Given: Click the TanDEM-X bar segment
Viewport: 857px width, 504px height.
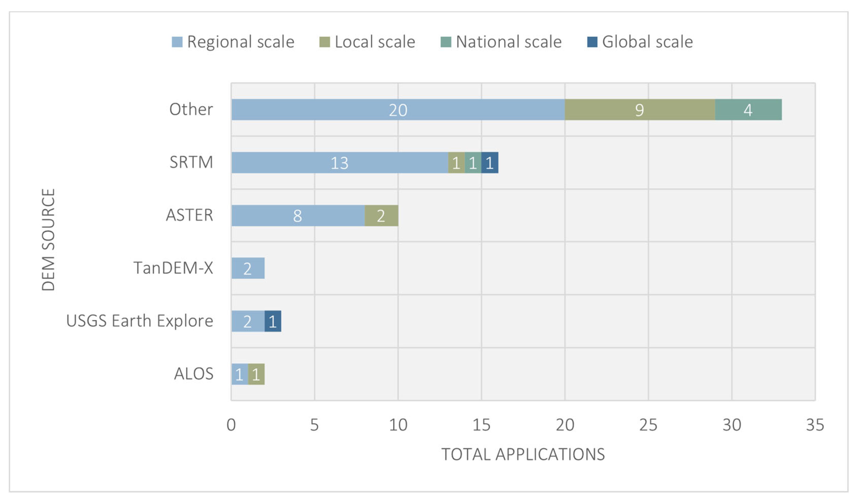Looking at the screenshot, I should pos(248,268).
